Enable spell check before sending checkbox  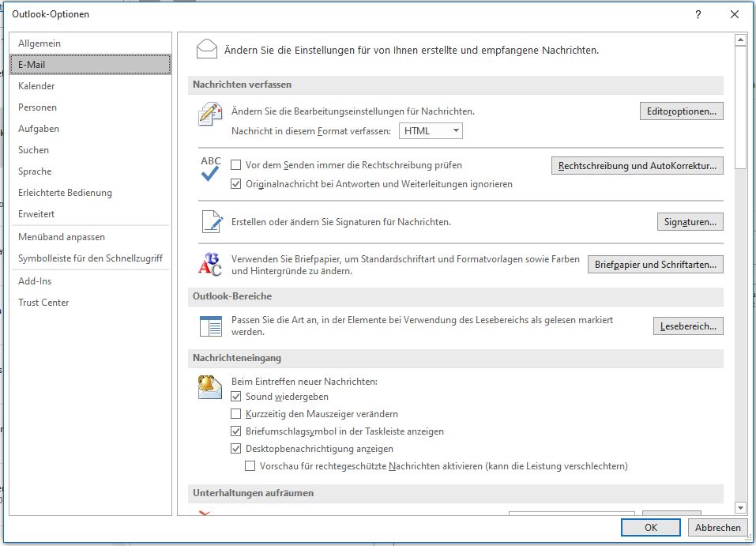(235, 165)
